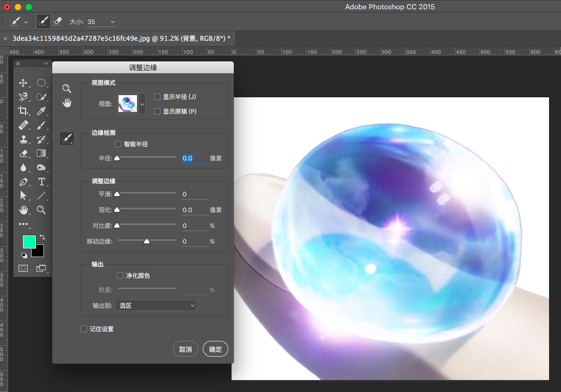Select the Gradient tool
561x392 pixels.
coord(42,153)
